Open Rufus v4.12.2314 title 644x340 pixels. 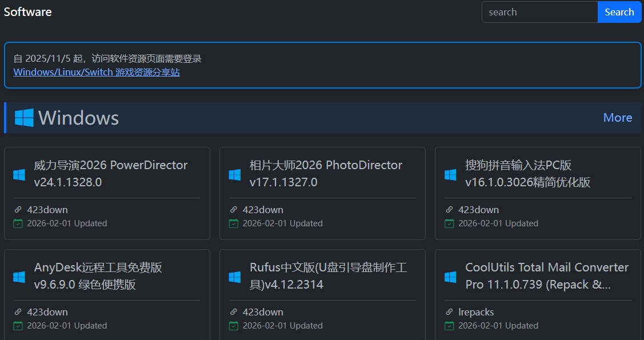point(328,276)
